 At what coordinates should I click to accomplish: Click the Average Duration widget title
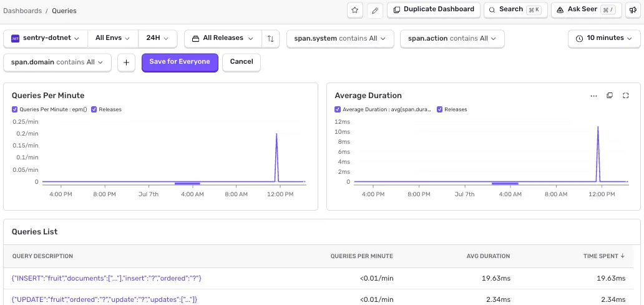(368, 96)
